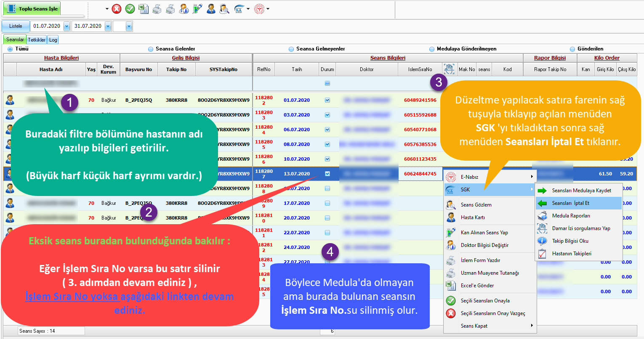The image size is (644, 339).
Task: Select Uzman Muayene Tutanağı menu item
Action: 490,273
